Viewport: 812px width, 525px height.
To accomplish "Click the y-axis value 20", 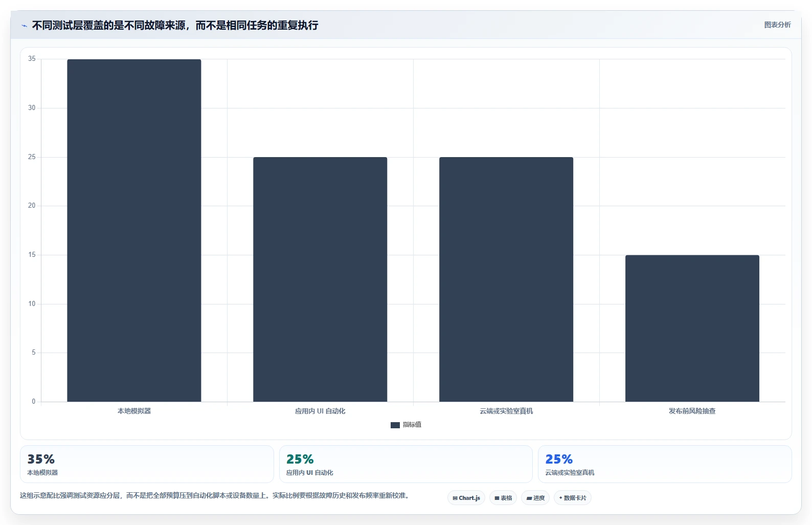I will [x=32, y=206].
